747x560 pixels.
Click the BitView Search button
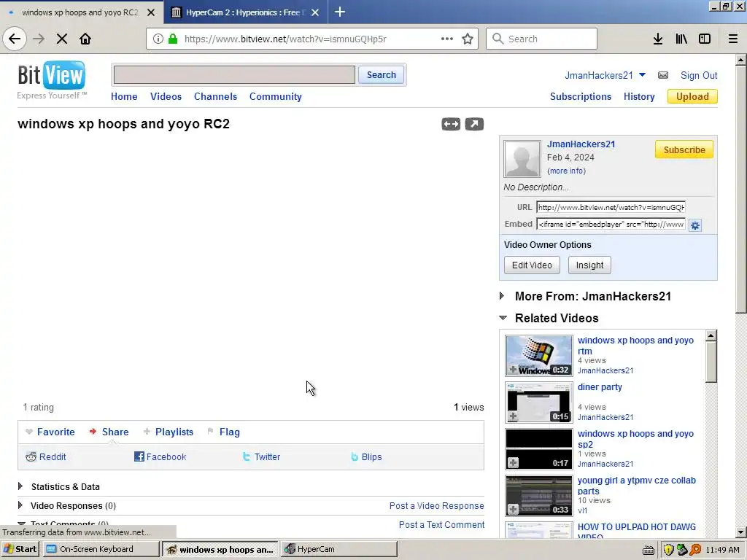tap(381, 75)
